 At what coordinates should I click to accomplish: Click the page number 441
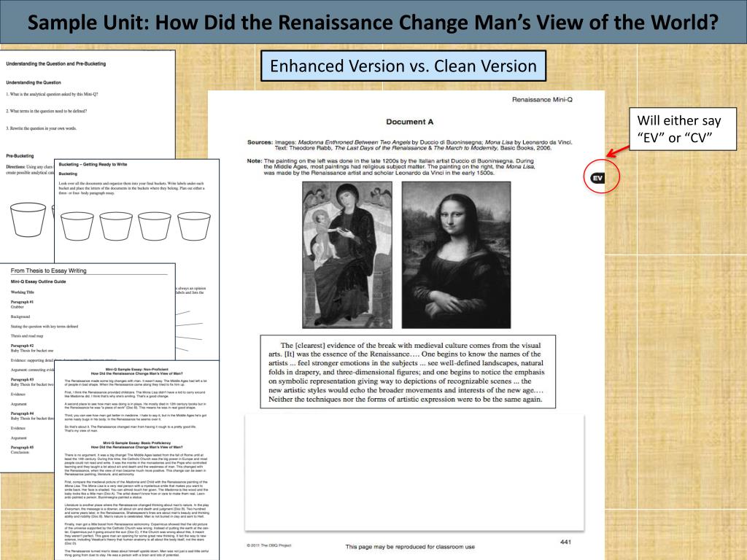(x=565, y=542)
